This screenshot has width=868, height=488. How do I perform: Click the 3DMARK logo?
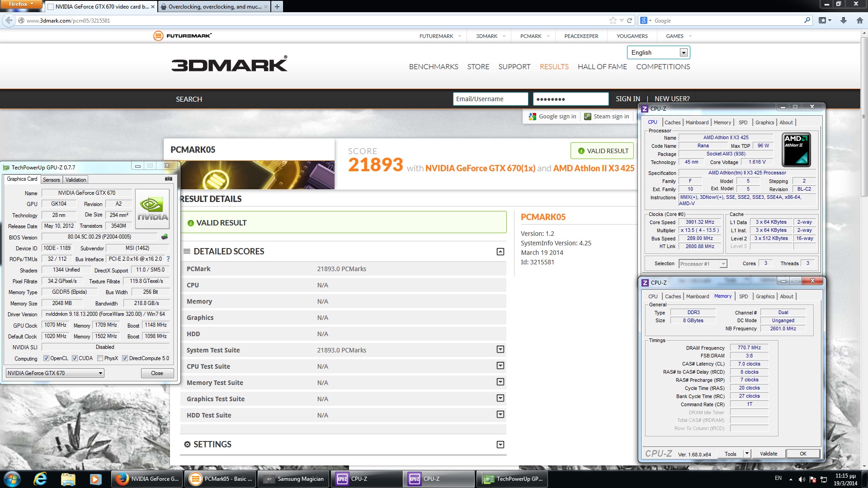(x=229, y=64)
